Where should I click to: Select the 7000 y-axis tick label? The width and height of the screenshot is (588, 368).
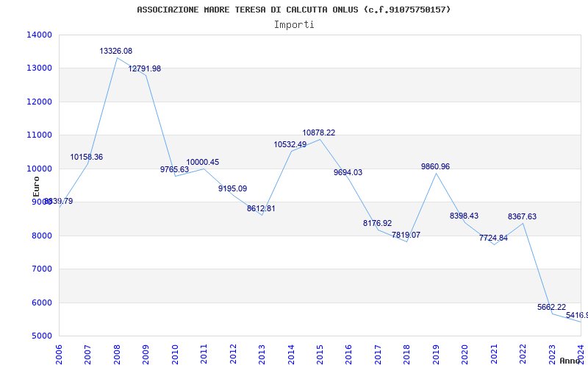click(42, 269)
